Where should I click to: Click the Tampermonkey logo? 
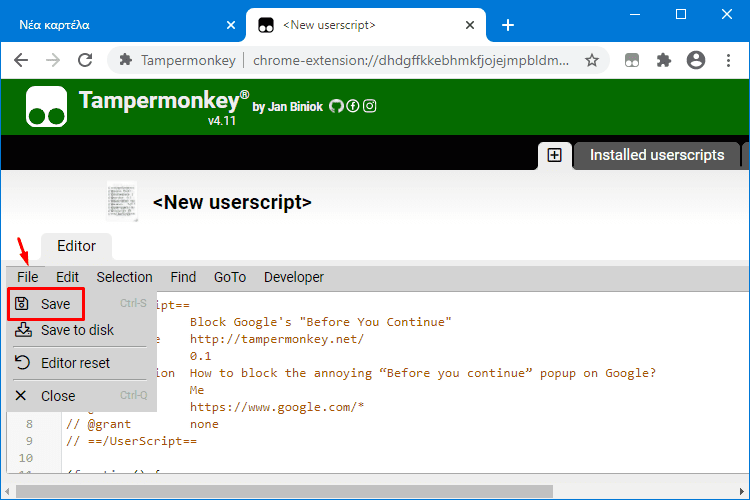[46, 106]
